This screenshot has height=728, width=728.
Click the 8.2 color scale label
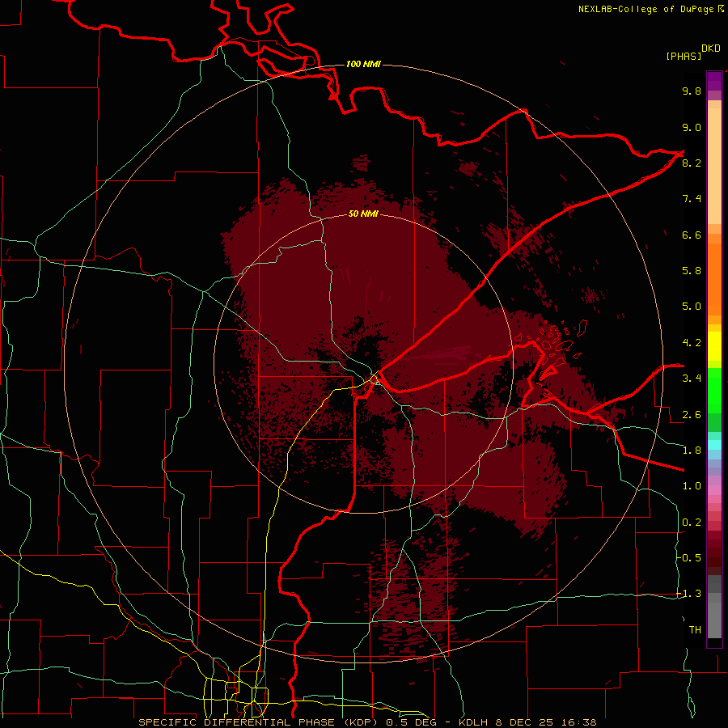(692, 163)
